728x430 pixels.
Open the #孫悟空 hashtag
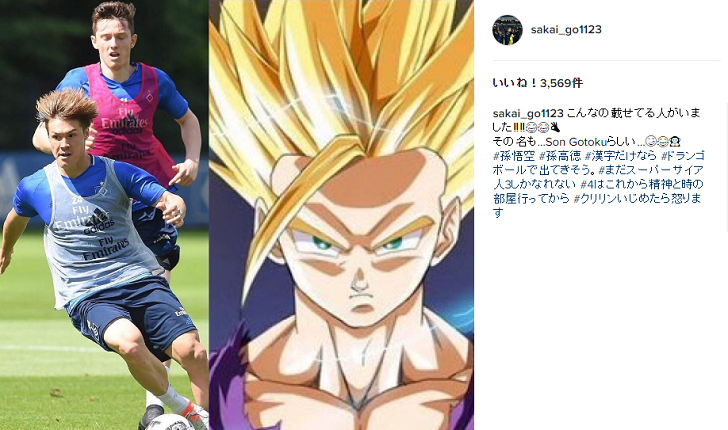pos(514,156)
